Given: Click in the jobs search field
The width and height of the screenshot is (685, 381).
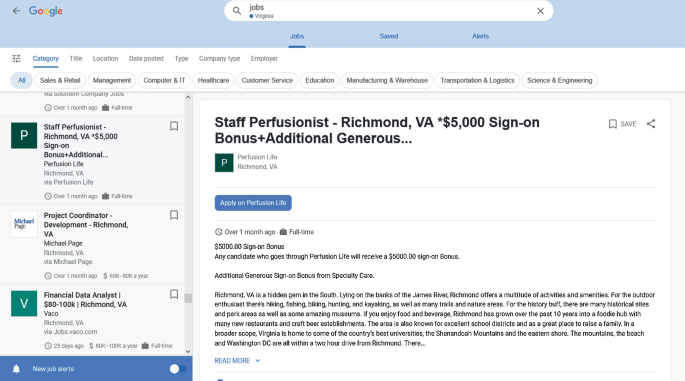Looking at the screenshot, I should tap(389, 11).
